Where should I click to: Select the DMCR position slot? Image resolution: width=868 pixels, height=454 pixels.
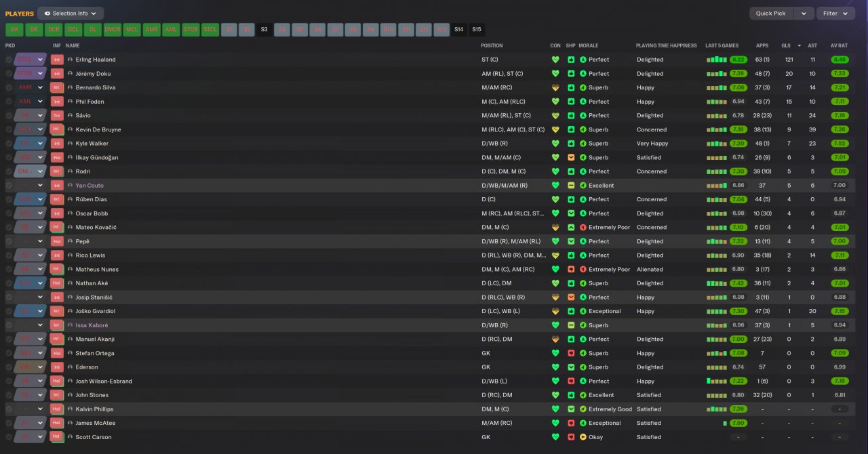pyautogui.click(x=113, y=30)
